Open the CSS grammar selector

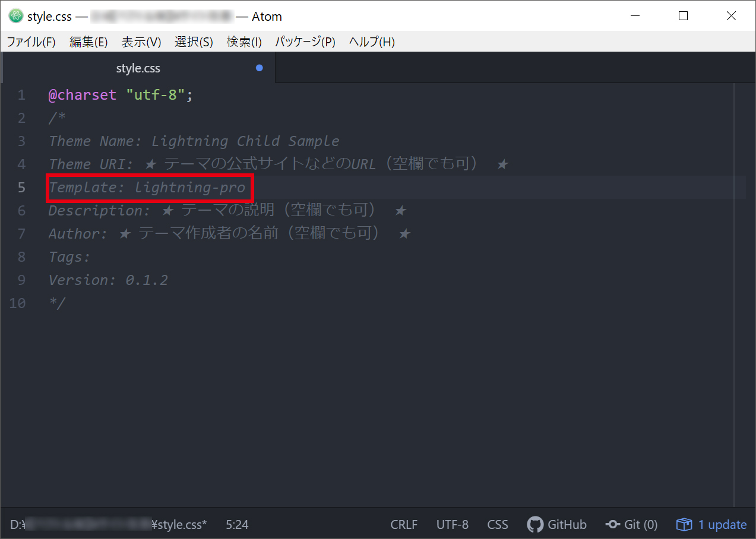pos(497,524)
